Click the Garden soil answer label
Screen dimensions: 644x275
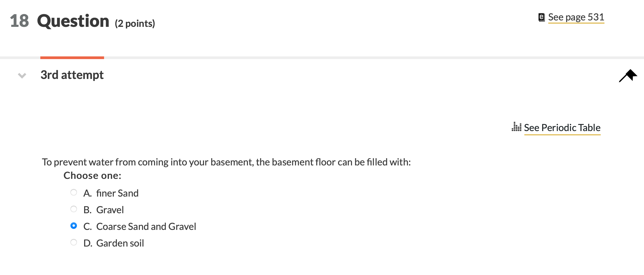tap(120, 243)
